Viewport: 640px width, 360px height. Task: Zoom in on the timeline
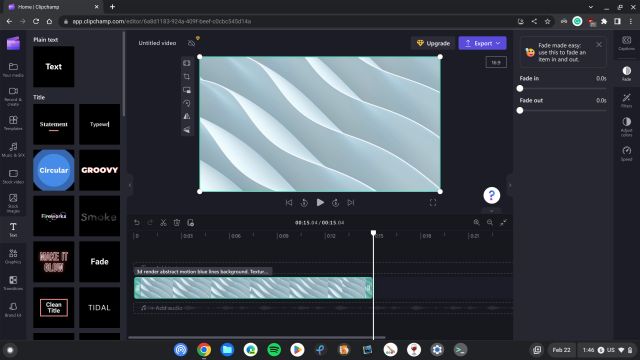coord(476,222)
